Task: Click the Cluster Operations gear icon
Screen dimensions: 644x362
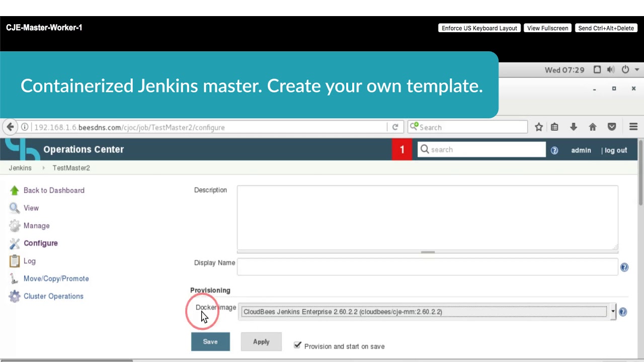Action: click(15, 296)
